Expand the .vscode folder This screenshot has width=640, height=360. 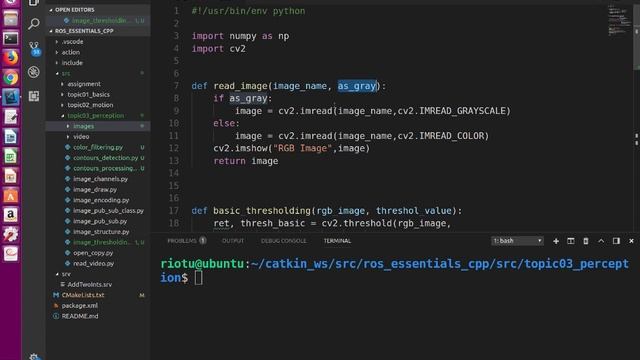click(98, 42)
